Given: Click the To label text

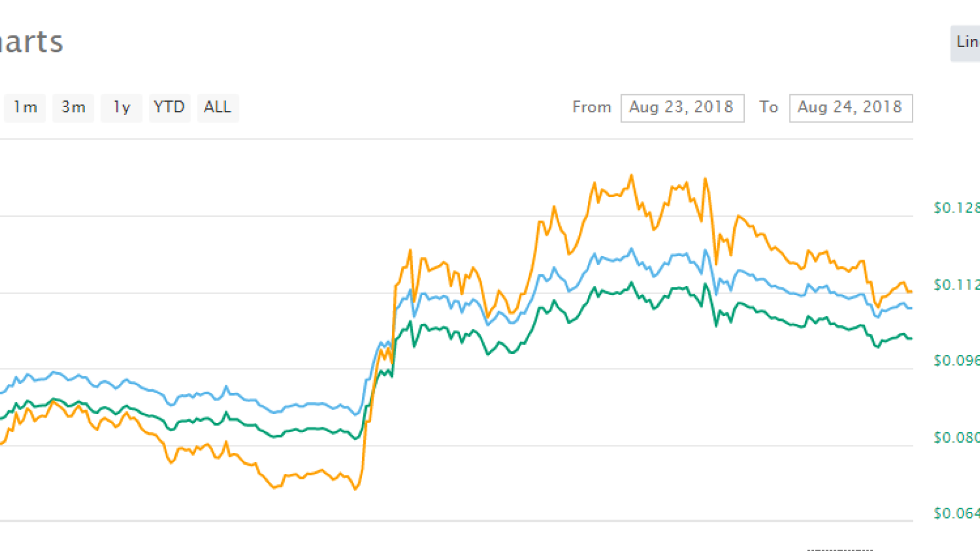Looking at the screenshot, I should tap(769, 107).
